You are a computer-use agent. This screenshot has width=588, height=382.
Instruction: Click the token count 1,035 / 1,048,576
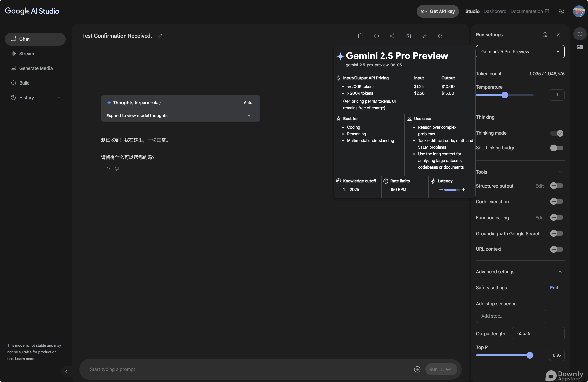point(547,74)
